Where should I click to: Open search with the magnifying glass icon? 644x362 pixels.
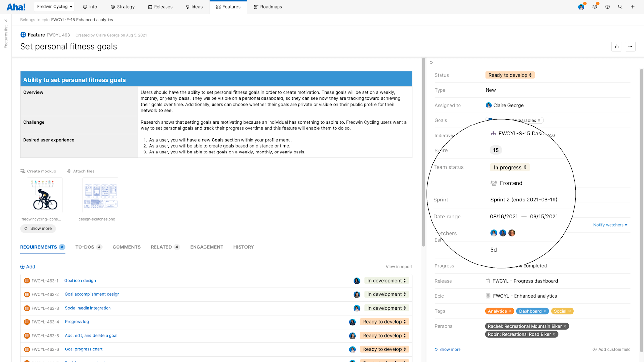pyautogui.click(x=620, y=6)
